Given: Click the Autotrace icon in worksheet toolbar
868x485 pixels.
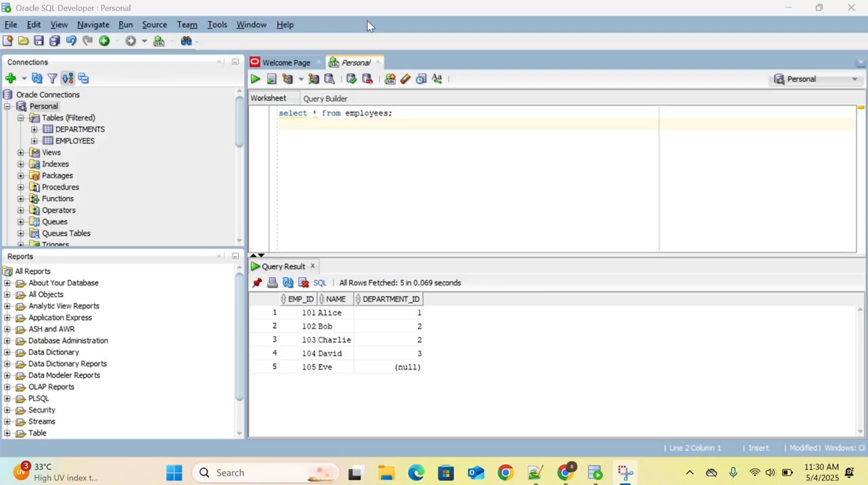Looking at the screenshot, I should click(x=313, y=79).
